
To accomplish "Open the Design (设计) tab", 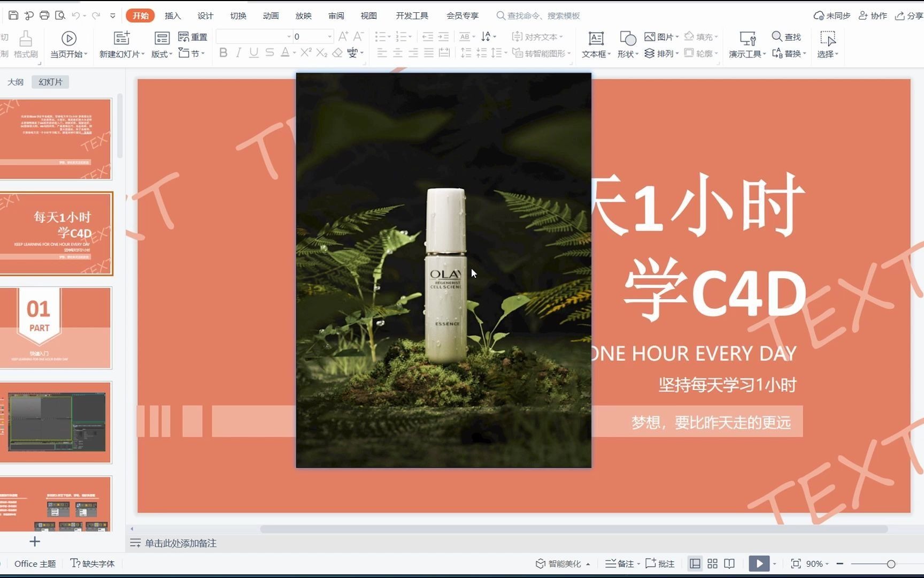I will pyautogui.click(x=205, y=16).
